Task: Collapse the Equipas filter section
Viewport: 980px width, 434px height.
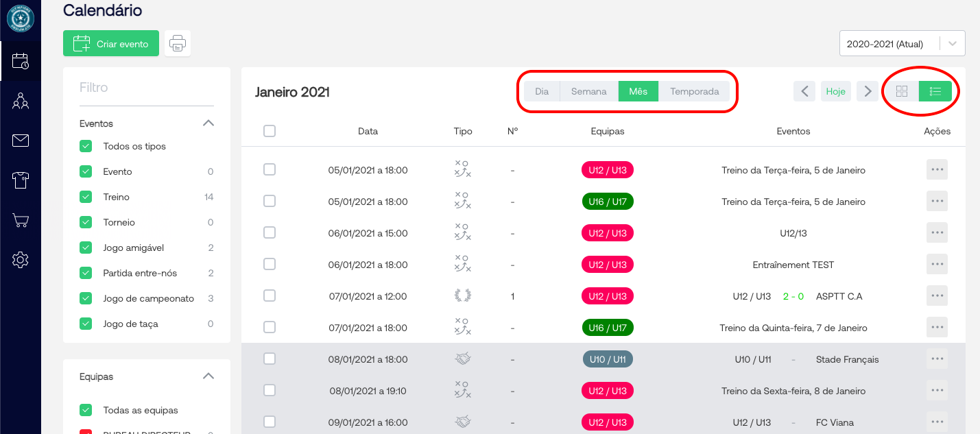Action: [x=208, y=376]
